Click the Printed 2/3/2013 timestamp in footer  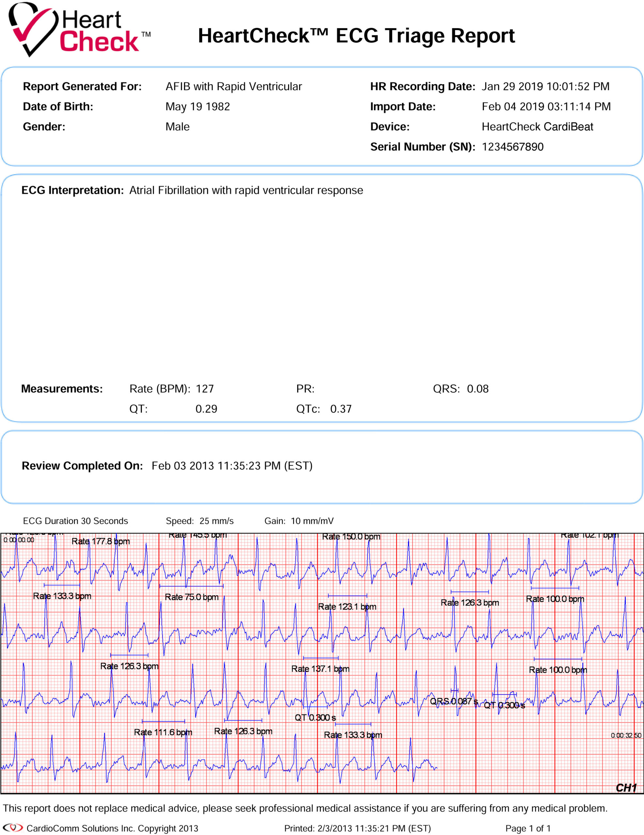click(x=358, y=828)
